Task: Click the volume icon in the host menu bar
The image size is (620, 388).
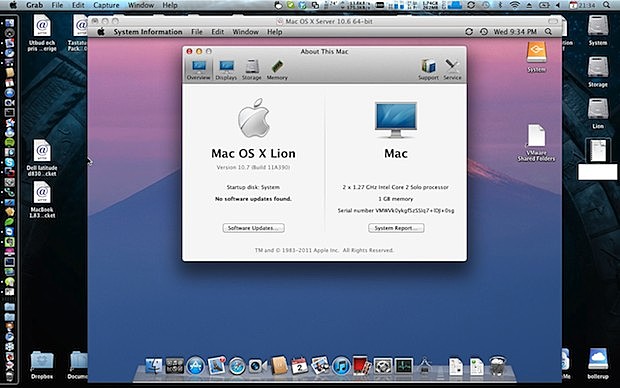Action: coord(558,5)
